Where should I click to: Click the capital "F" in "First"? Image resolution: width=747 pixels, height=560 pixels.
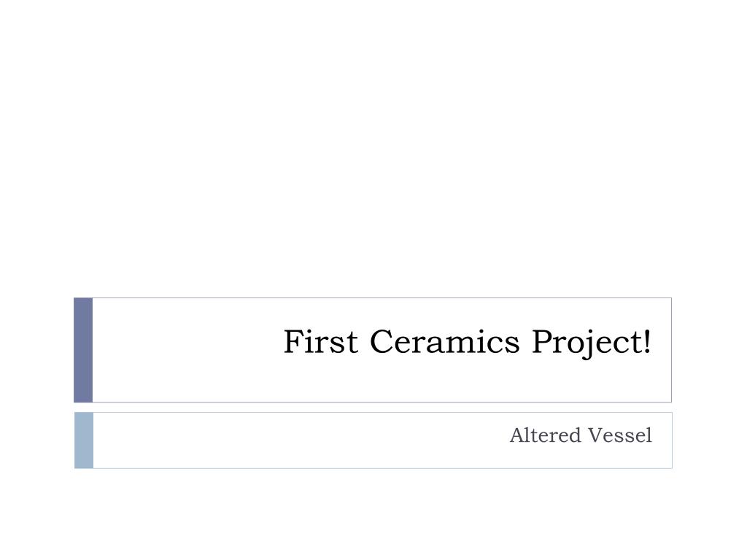293,341
